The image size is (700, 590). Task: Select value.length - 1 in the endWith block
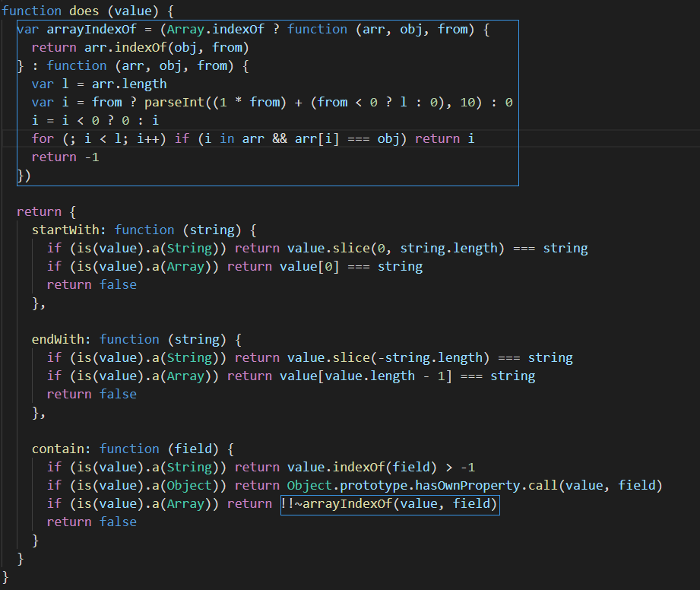[386, 376]
